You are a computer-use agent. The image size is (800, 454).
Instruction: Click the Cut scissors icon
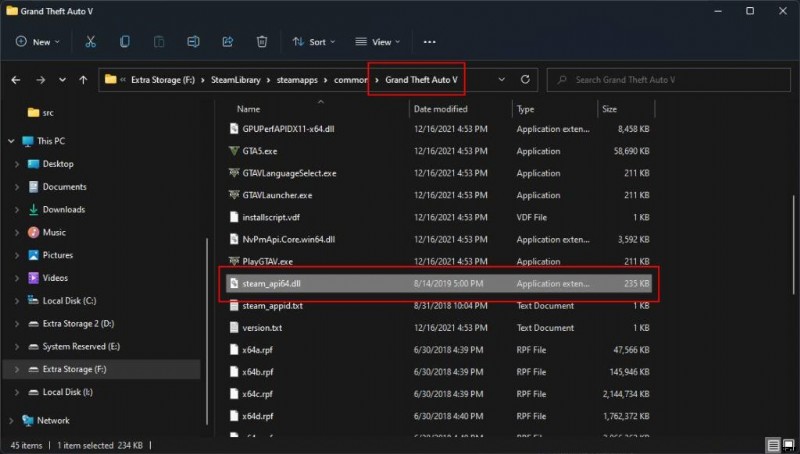tap(90, 42)
